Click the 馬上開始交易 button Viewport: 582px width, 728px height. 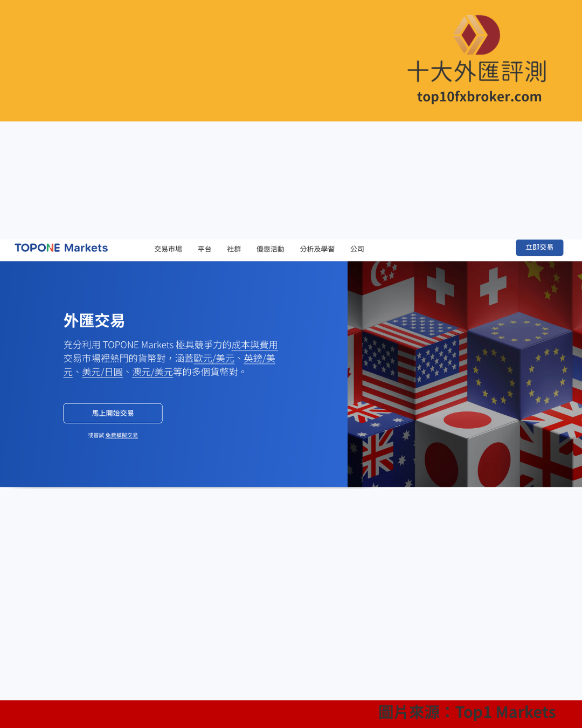coord(113,413)
